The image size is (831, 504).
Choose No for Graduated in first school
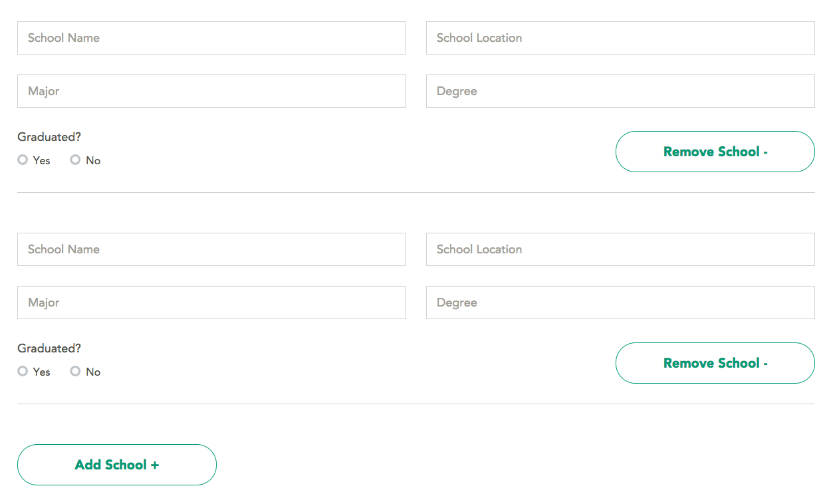click(x=75, y=160)
